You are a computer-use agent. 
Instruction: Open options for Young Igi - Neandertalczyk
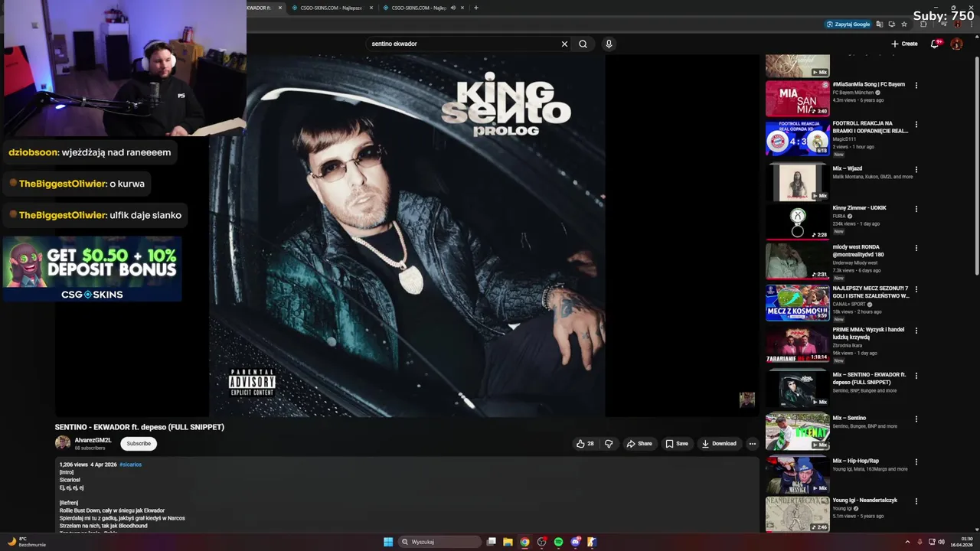pos(916,501)
